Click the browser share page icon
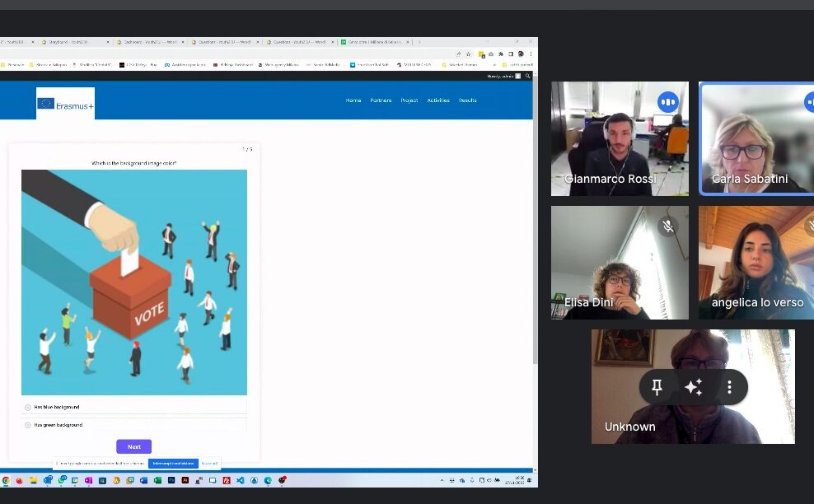 [458, 54]
